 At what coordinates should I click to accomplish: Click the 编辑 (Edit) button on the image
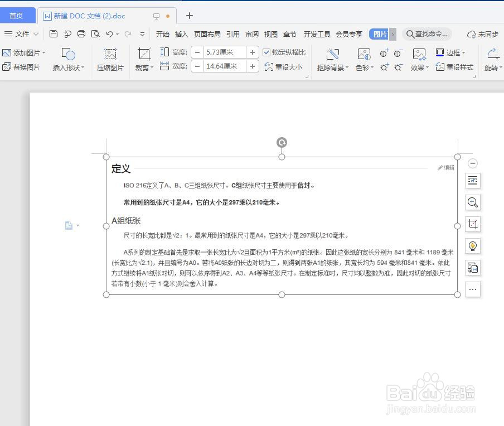pos(446,167)
